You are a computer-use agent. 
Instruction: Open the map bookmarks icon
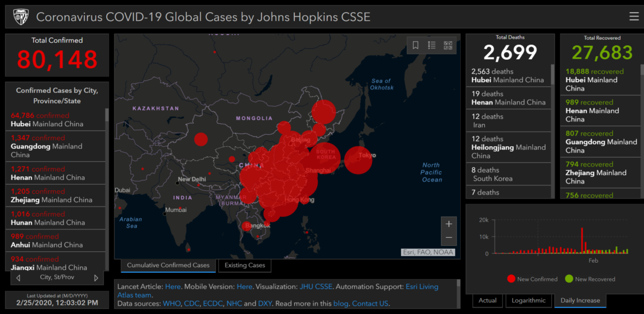415,45
